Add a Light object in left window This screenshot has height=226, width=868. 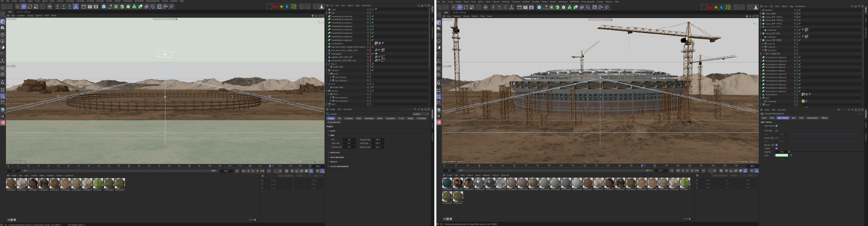coord(172,6)
